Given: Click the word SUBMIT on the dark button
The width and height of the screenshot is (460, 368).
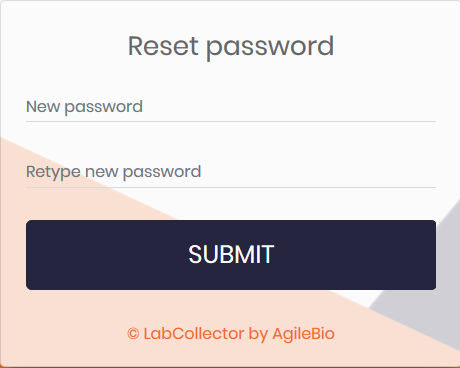Looking at the screenshot, I should (231, 255).
